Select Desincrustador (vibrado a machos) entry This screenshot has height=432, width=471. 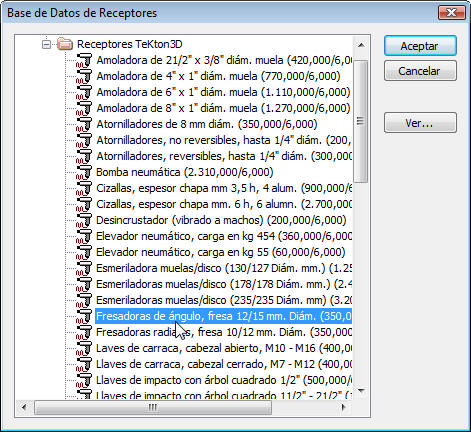[x=221, y=220]
